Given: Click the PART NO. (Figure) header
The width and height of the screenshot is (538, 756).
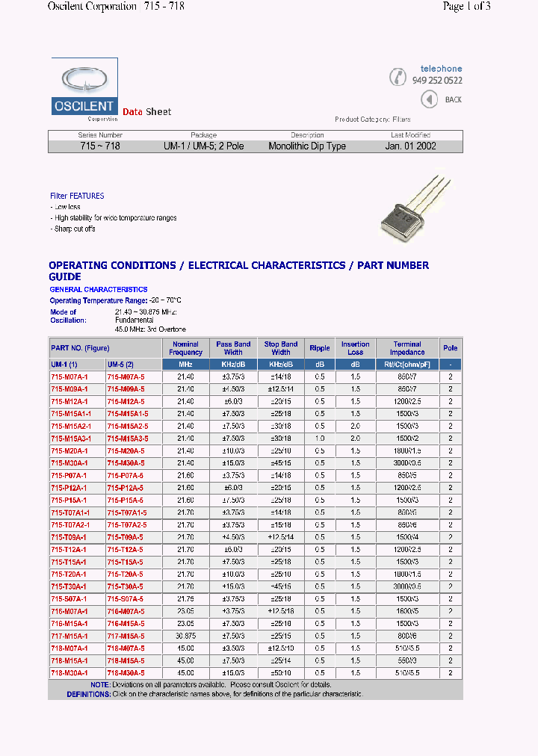Looking at the screenshot, I should 80,348.
